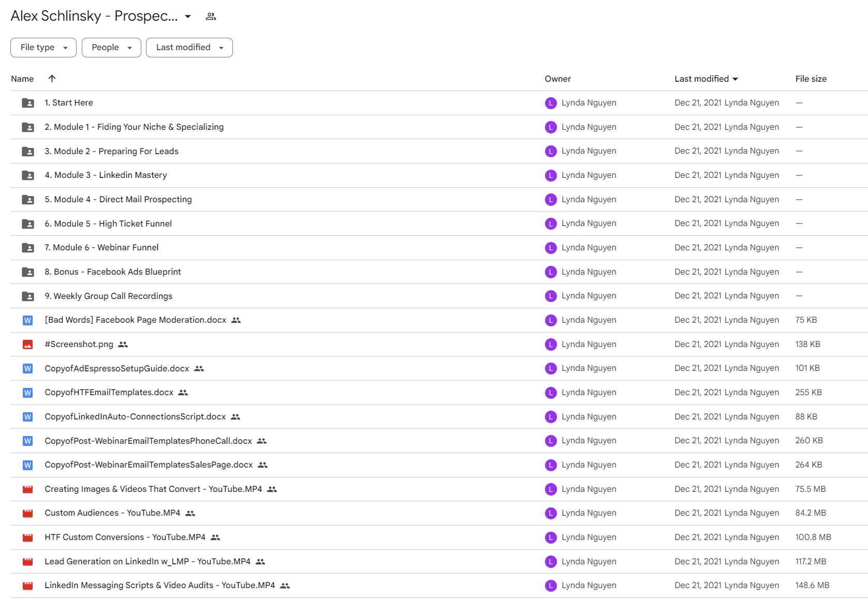
Task: Select [Bad Words] Facebook Page Moderation.docx file name
Action: click(136, 320)
